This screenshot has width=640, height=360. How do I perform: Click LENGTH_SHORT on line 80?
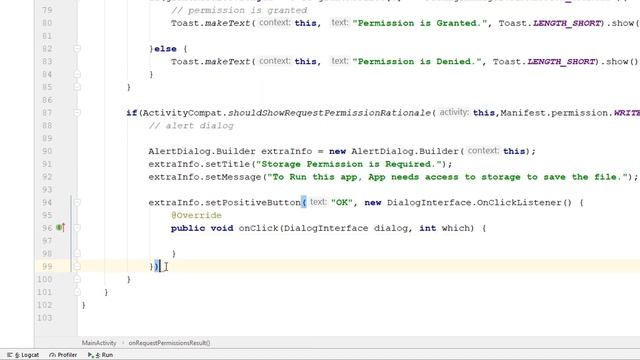(x=567, y=23)
